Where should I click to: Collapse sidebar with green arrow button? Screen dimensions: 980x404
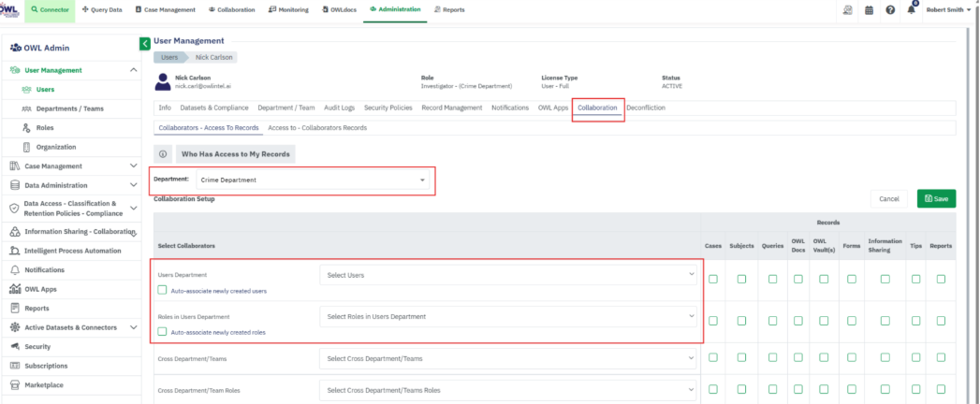click(145, 43)
